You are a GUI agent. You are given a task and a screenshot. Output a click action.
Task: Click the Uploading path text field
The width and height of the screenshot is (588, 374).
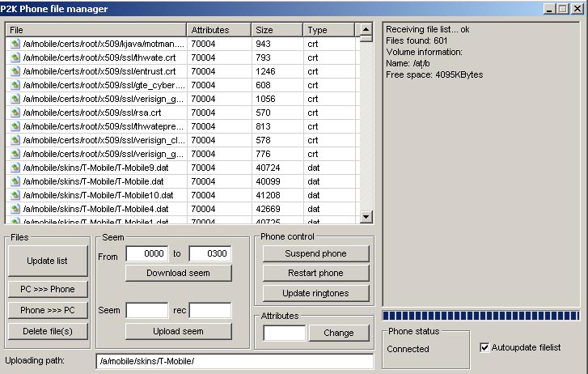click(x=235, y=361)
